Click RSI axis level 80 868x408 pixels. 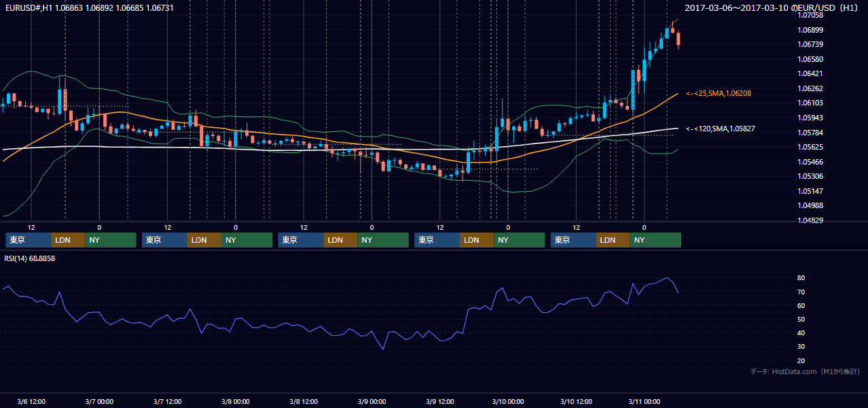(801, 278)
